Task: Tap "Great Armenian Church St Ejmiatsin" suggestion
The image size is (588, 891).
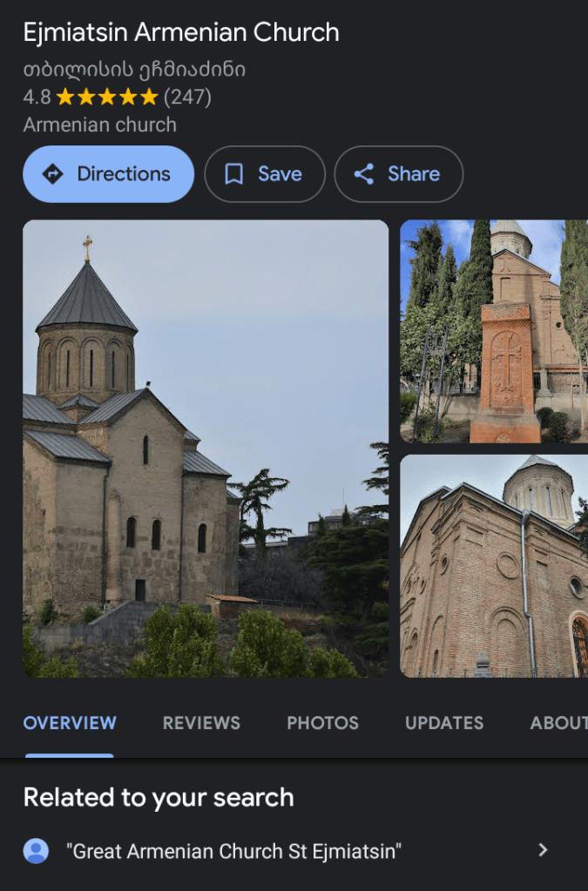Action: pos(233,851)
